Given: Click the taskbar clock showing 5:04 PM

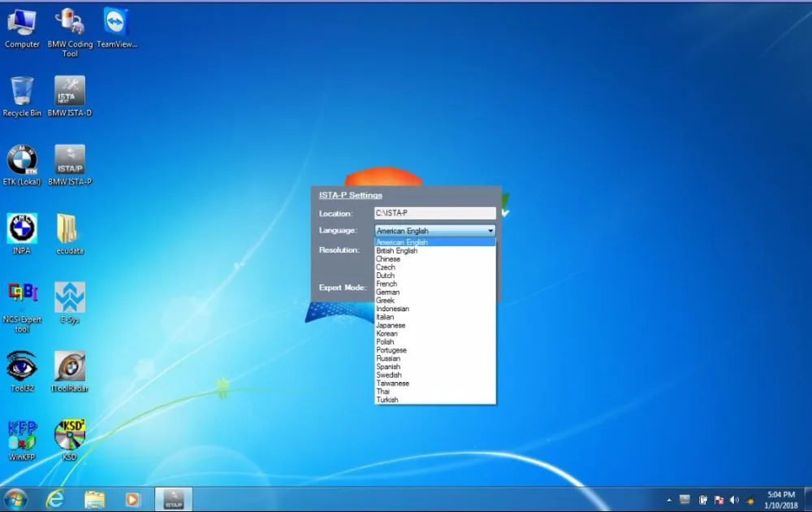Looking at the screenshot, I should click(781, 500).
